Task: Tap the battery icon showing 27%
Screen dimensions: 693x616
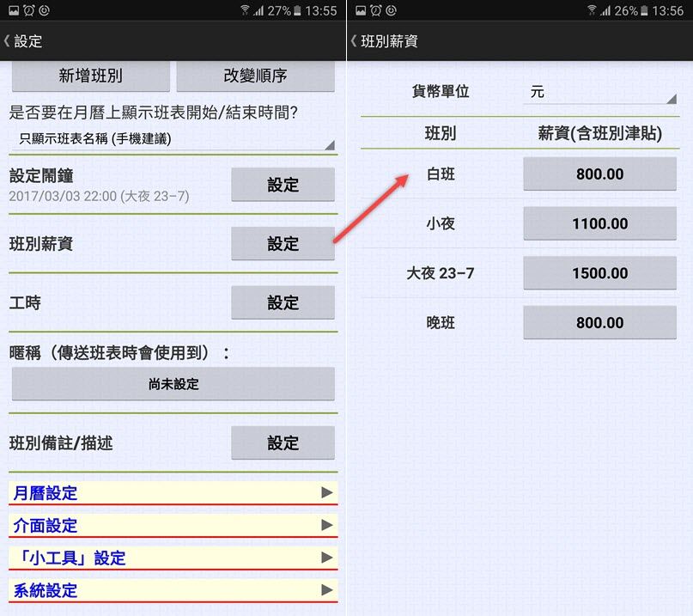Action: point(297,10)
